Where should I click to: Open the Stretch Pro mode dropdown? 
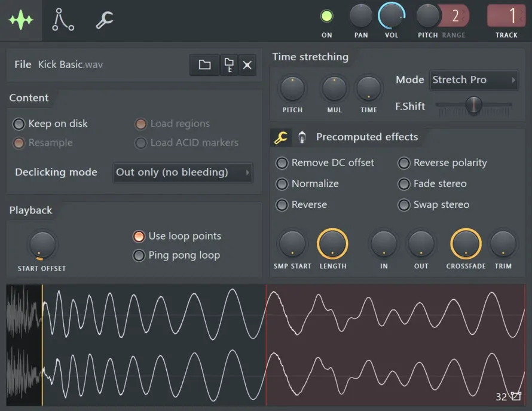[473, 80]
